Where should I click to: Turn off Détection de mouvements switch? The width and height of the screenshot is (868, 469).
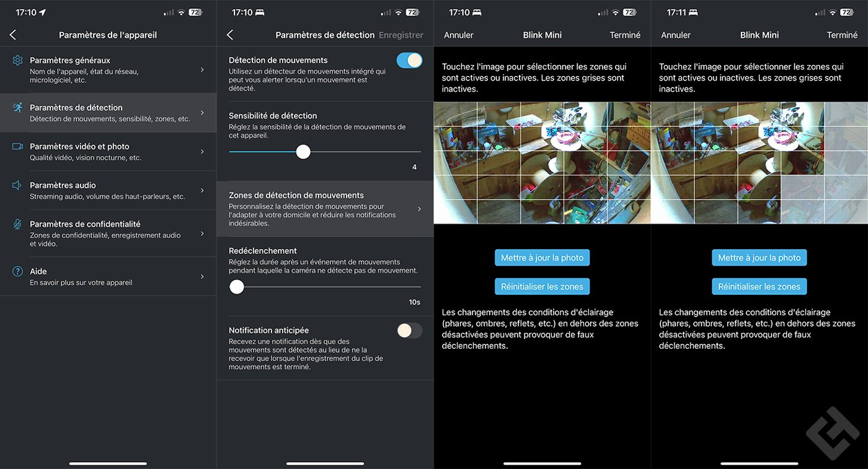tap(409, 60)
